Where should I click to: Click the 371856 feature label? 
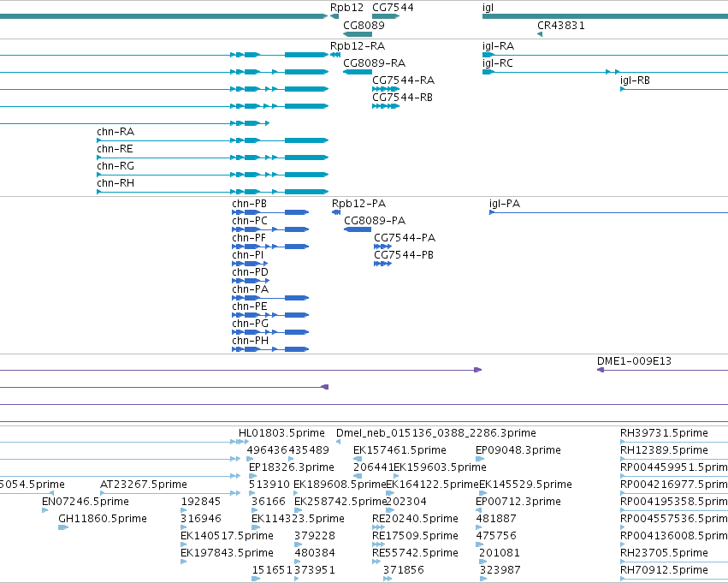click(404, 570)
